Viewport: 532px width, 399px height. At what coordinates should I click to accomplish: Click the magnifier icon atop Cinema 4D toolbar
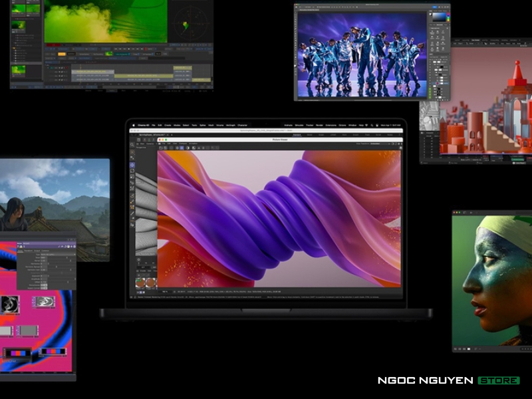(132, 143)
